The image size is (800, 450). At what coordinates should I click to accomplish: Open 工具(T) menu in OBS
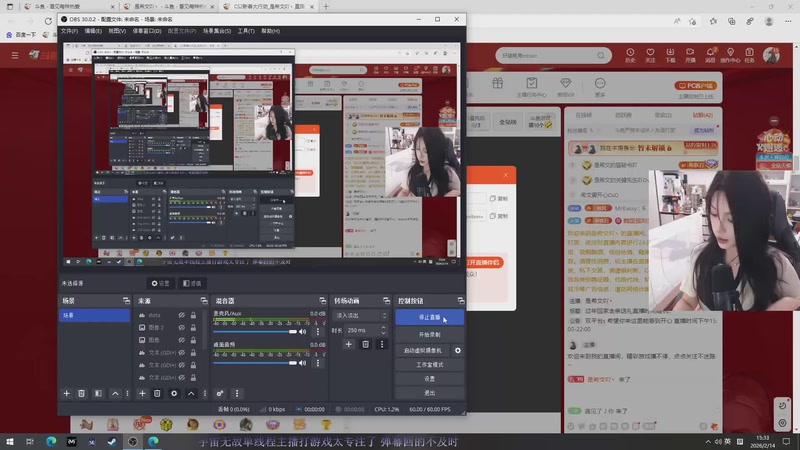pos(246,31)
